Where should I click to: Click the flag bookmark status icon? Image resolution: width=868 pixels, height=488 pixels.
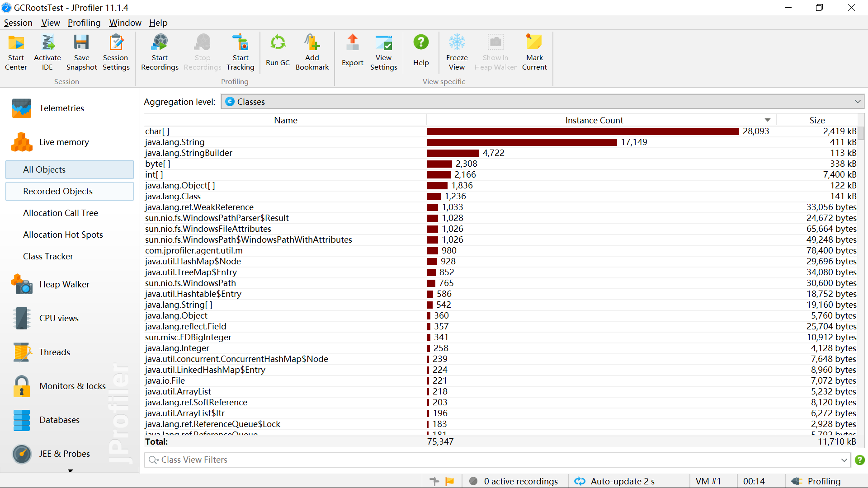449,481
